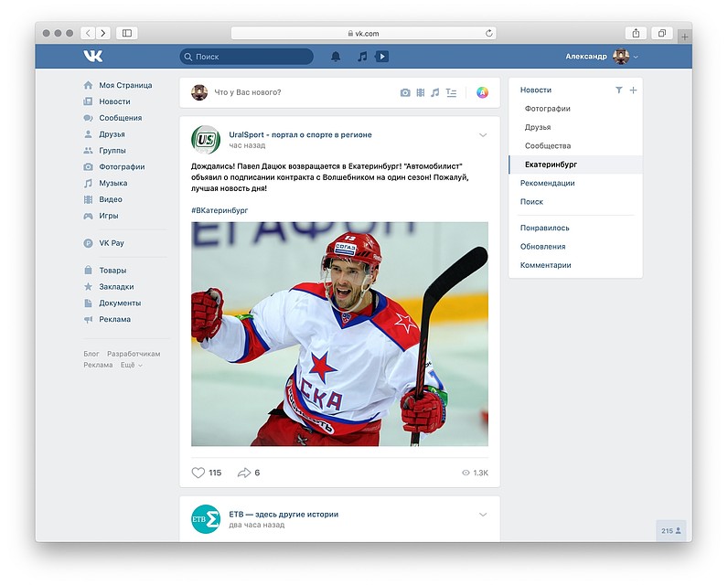Open the video player icon in header
The height and width of the screenshot is (585, 728).
point(381,57)
